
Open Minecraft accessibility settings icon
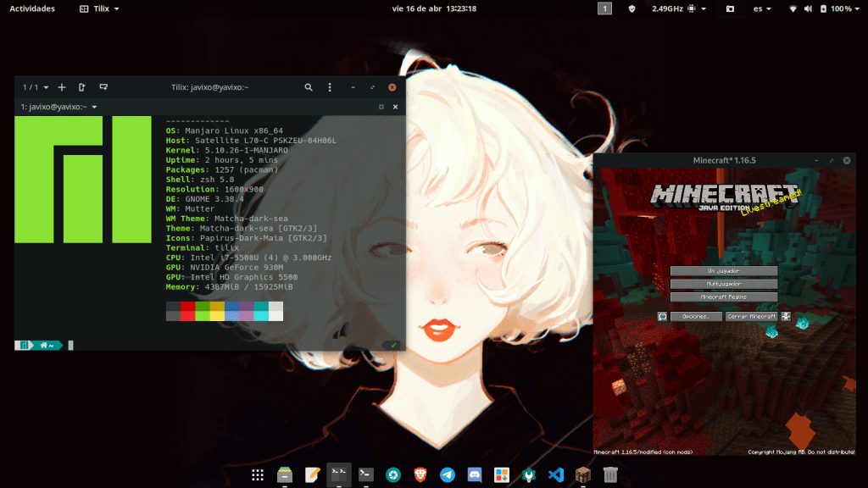pos(786,316)
